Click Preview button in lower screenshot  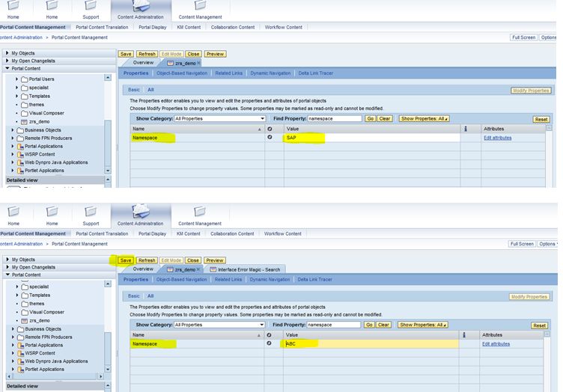215,260
